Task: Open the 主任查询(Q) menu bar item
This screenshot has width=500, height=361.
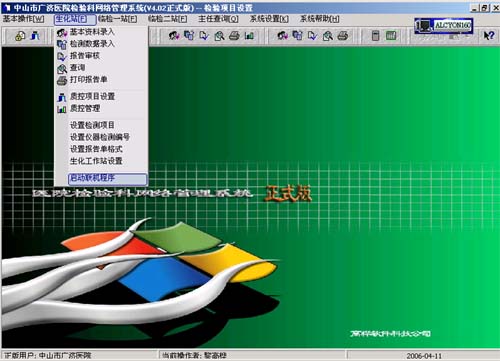Action: (218, 19)
